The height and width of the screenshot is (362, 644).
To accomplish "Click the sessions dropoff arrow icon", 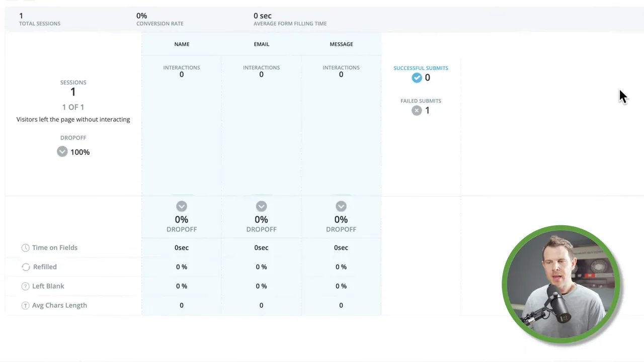I will (62, 152).
